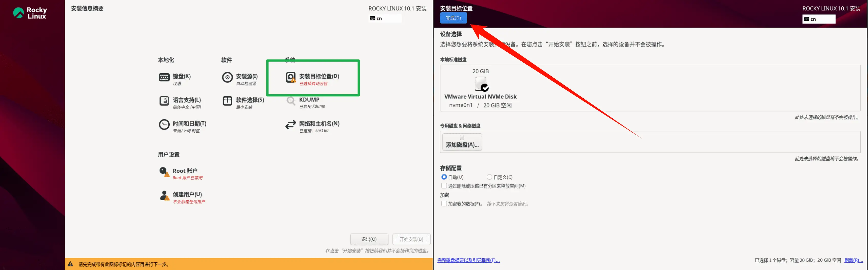Viewport: 868px width, 270px height.
Task: Click the 添加磁盘(A)... button
Action: coord(462,142)
